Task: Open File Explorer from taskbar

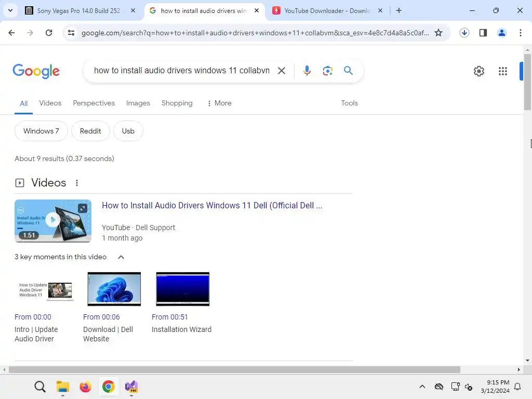Action: click(x=63, y=387)
